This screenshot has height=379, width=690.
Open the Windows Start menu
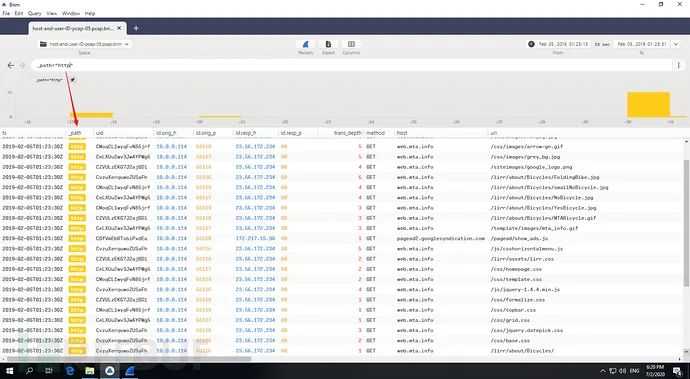(9, 371)
